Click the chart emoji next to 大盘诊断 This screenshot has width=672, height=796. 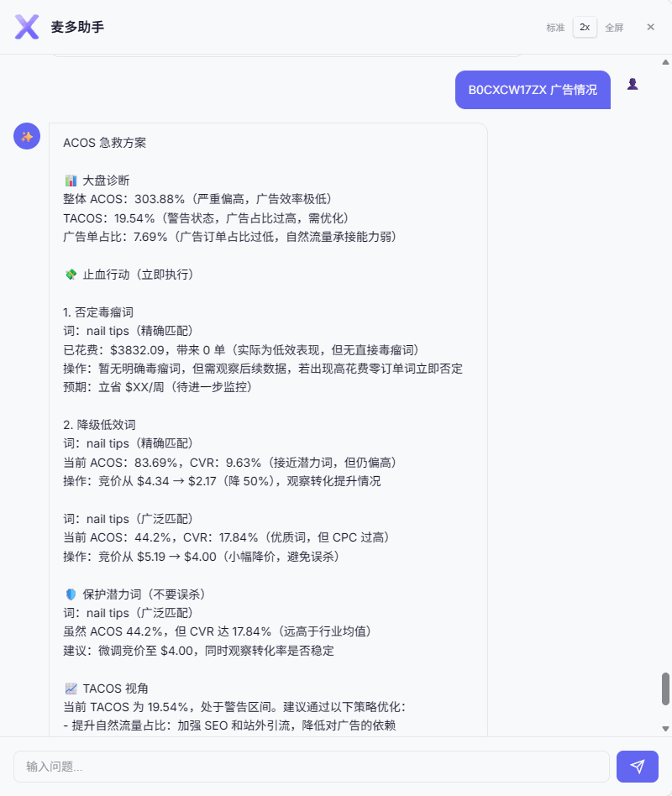[x=70, y=180]
